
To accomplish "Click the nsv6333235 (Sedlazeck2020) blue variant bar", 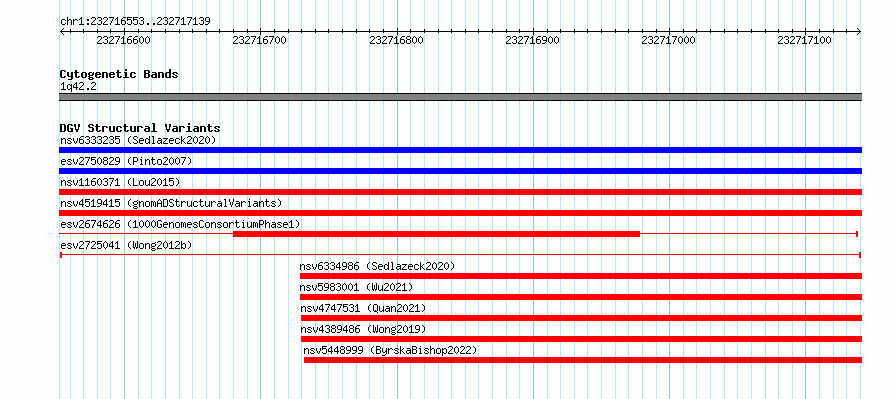I will pos(460,150).
